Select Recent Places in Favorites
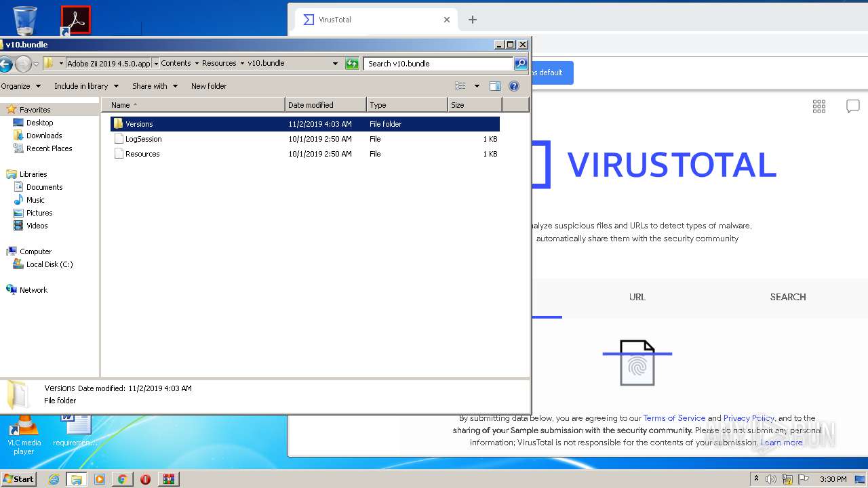868x488 pixels. [49, 148]
